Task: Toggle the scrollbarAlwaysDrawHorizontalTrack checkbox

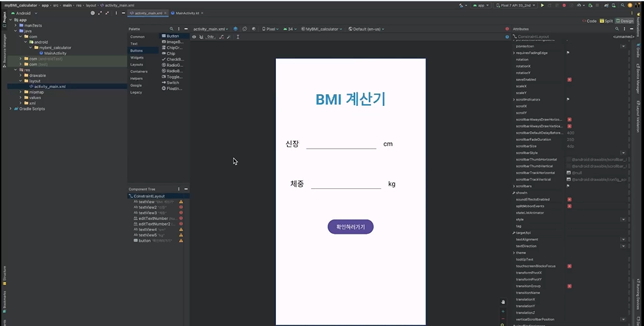Action: [x=569, y=119]
